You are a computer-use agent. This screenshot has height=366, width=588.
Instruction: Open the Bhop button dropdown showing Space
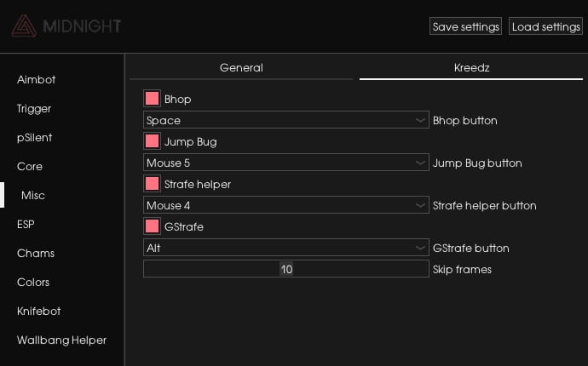(286, 120)
